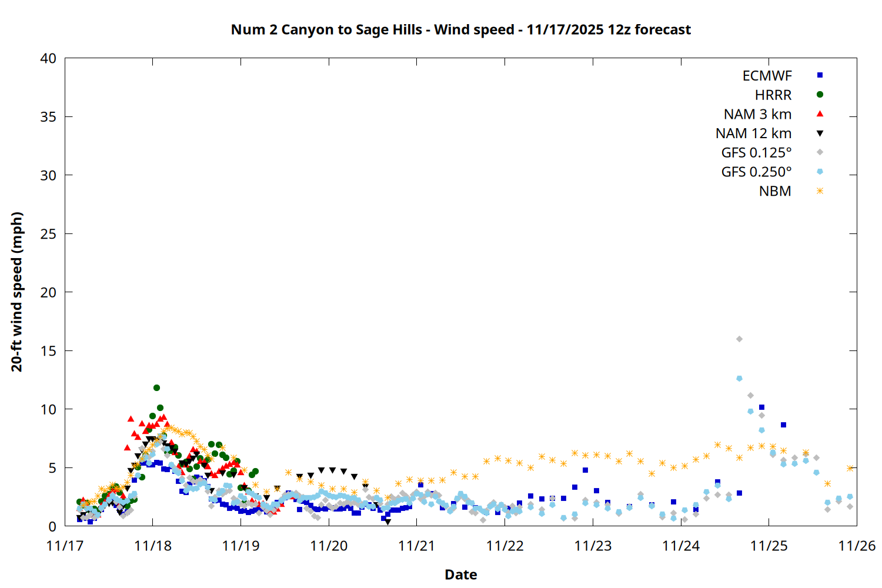Click the NAM 12 km black triangle marker
Image resolution: width=882 pixels, height=588 pixels.
click(820, 133)
